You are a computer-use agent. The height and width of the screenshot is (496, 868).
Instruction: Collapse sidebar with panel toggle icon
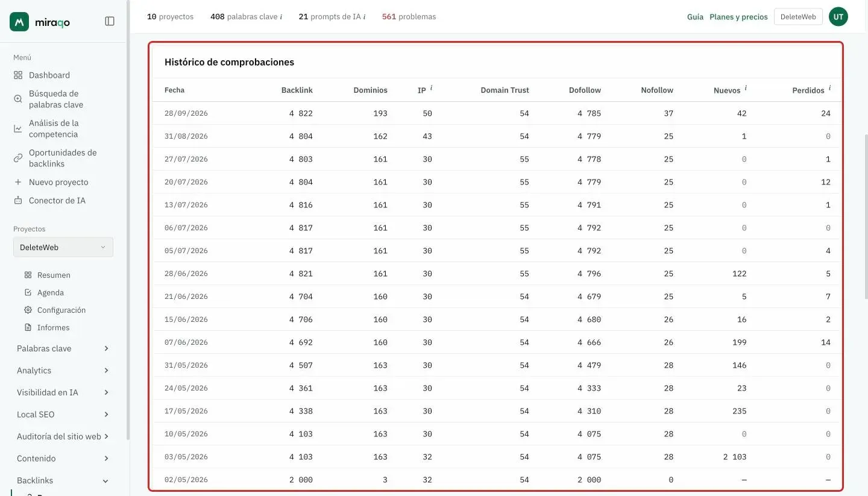[110, 21]
